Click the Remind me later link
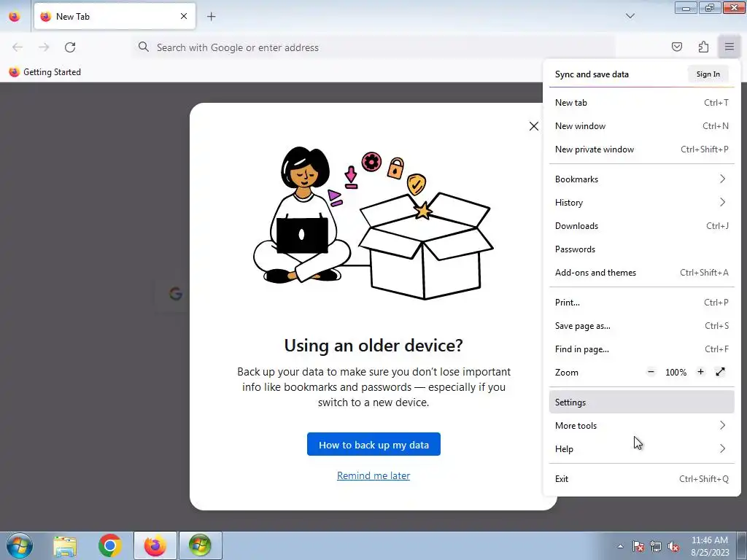The image size is (747, 560). 373,475
